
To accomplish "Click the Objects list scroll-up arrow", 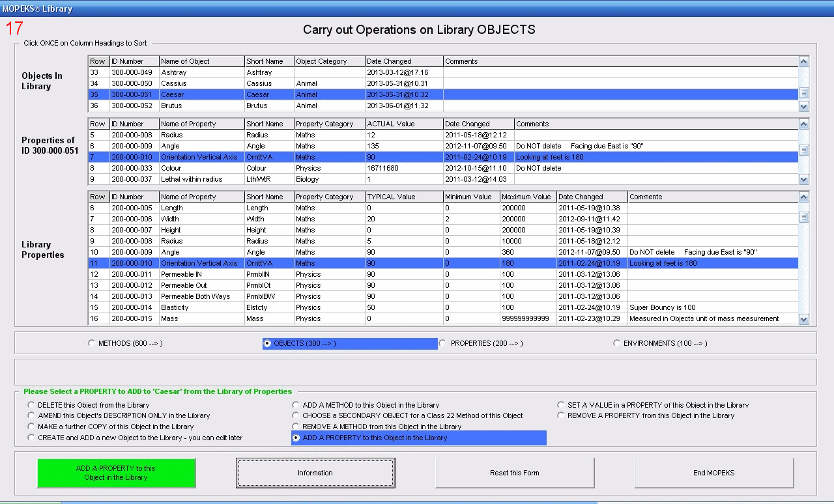I will pos(804,61).
